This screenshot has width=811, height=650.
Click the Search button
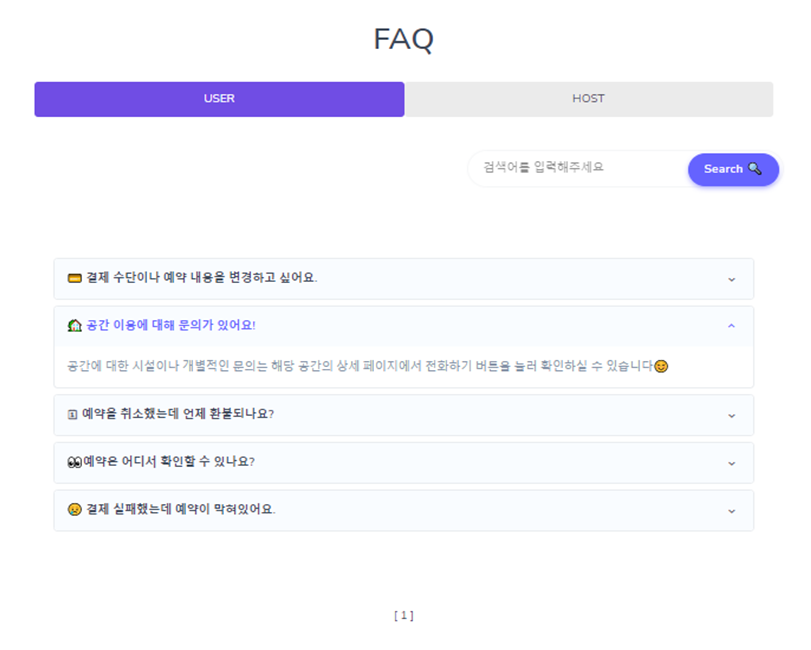[733, 169]
